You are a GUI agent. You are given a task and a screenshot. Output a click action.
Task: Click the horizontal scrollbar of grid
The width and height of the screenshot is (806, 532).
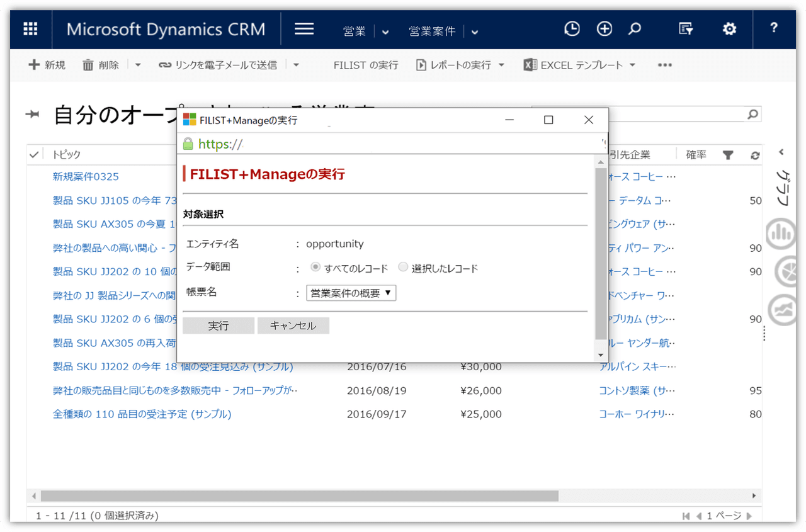[299, 496]
